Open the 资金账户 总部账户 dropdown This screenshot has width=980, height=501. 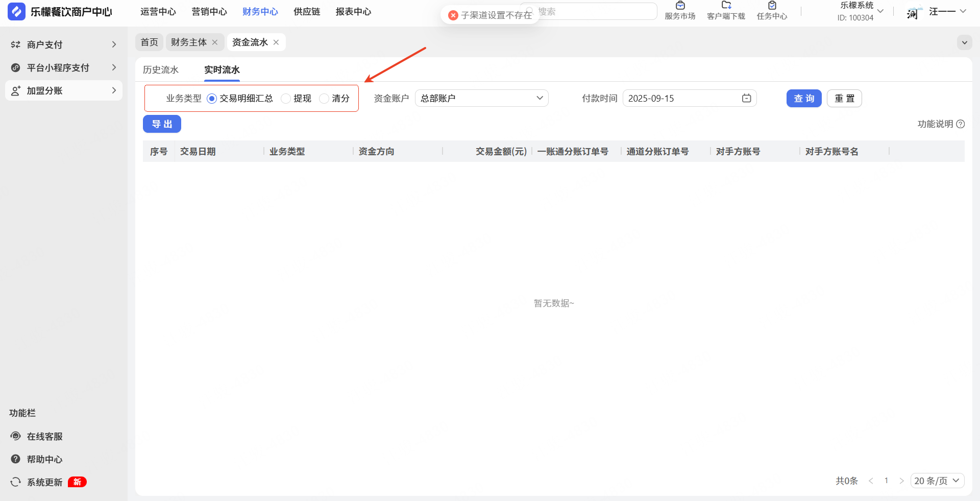(481, 98)
